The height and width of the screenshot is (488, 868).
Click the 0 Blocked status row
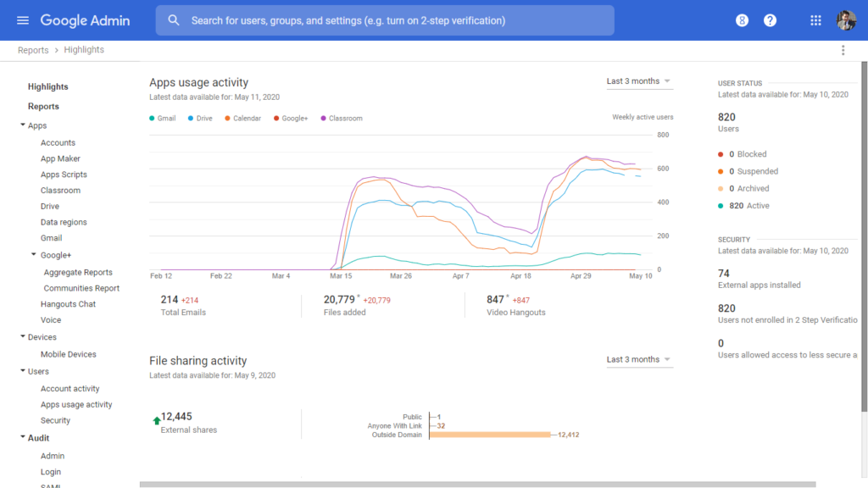tap(743, 154)
